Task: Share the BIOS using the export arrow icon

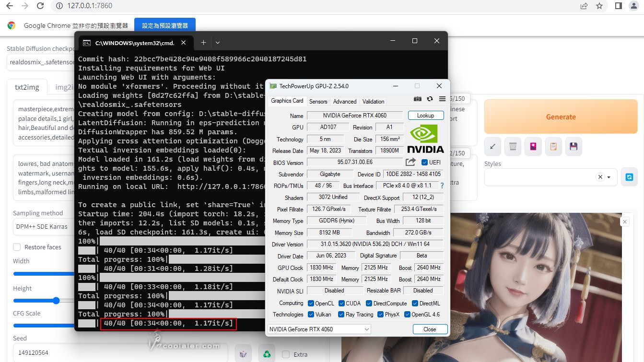Action: pyautogui.click(x=410, y=162)
